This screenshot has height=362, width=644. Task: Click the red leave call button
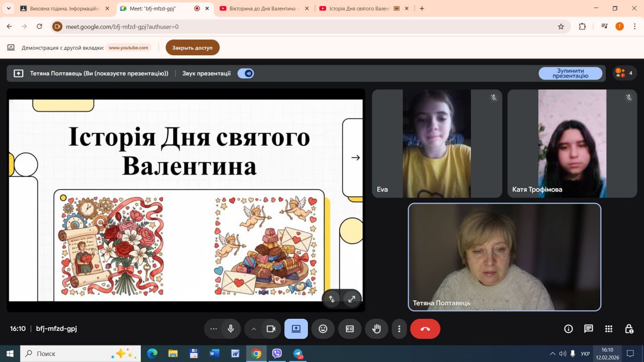(425, 329)
